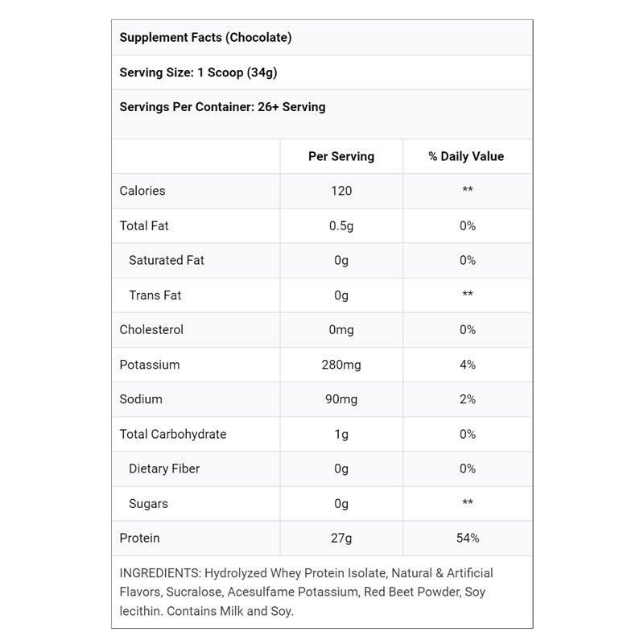644x644 pixels.
Task: Select the Serving Size 1 Scoop text
Action: (198, 72)
